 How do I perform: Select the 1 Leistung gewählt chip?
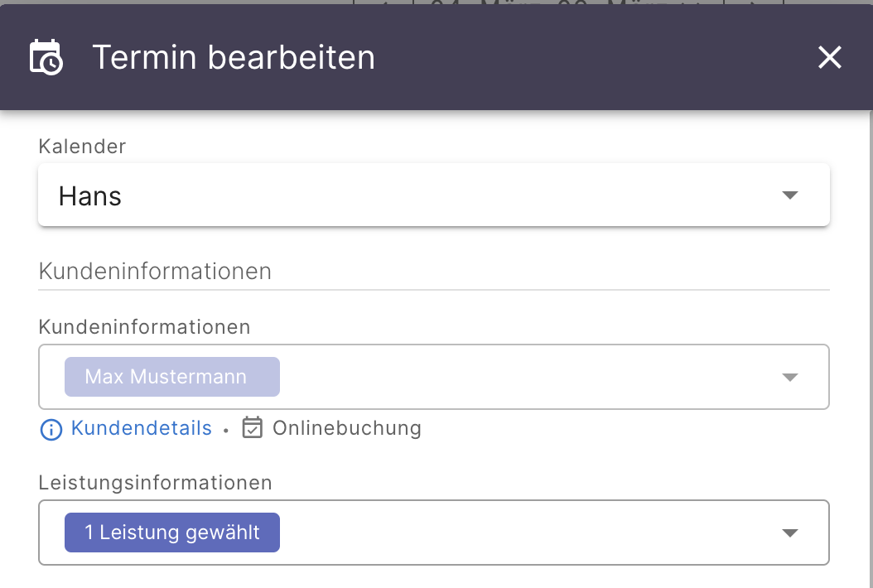[171, 533]
